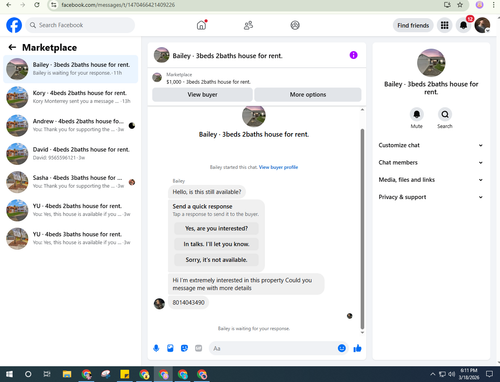Go back using the Marketplace arrow
The image size is (500, 382).
(12, 47)
